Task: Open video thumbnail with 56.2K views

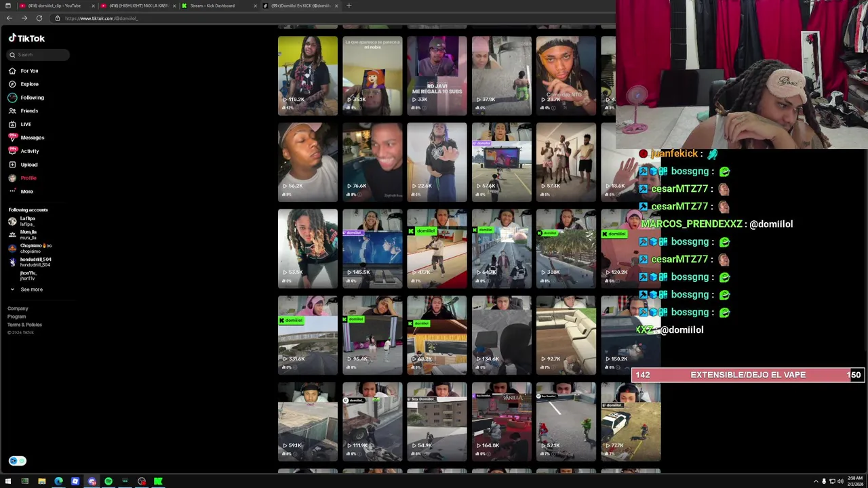Action: click(308, 162)
